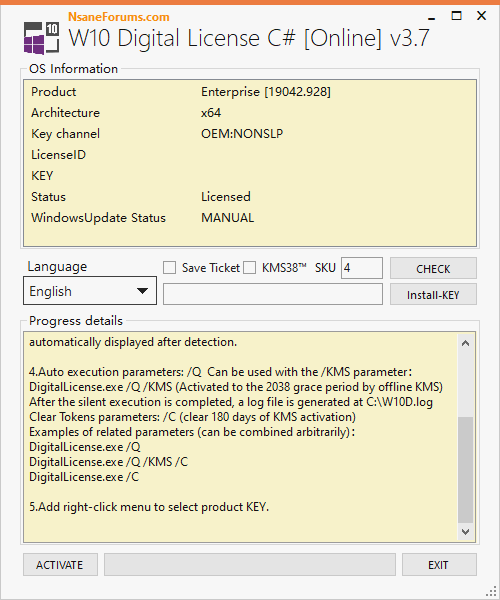Click the Progress details scrollbar thumb

click(465, 470)
